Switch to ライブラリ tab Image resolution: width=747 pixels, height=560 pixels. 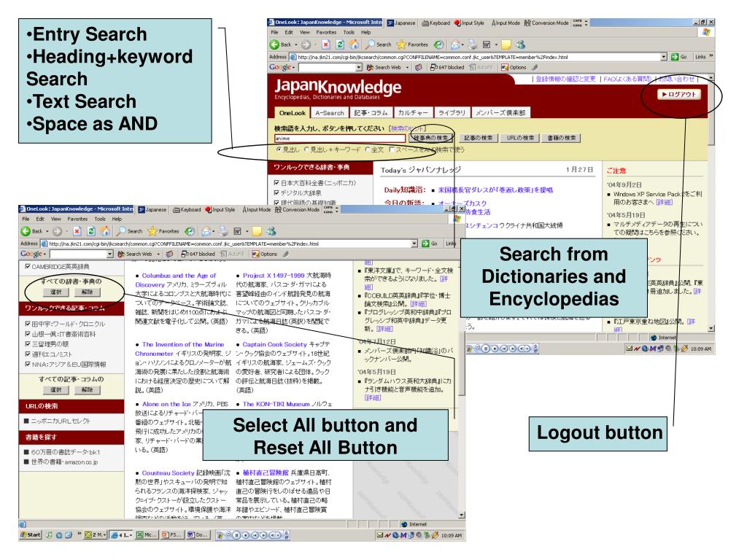tap(452, 113)
